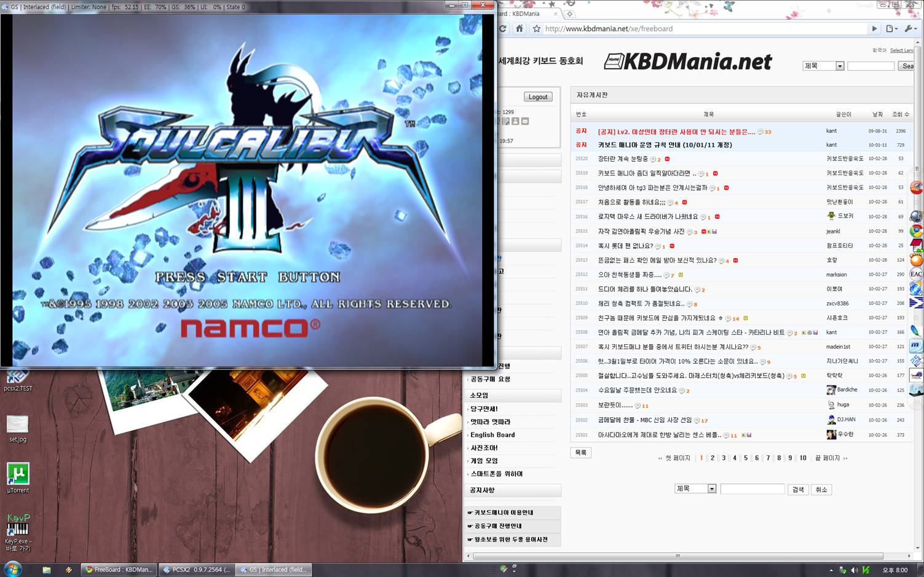The image size is (924, 577).
Task: Go to page 10 of the board
Action: tap(803, 458)
